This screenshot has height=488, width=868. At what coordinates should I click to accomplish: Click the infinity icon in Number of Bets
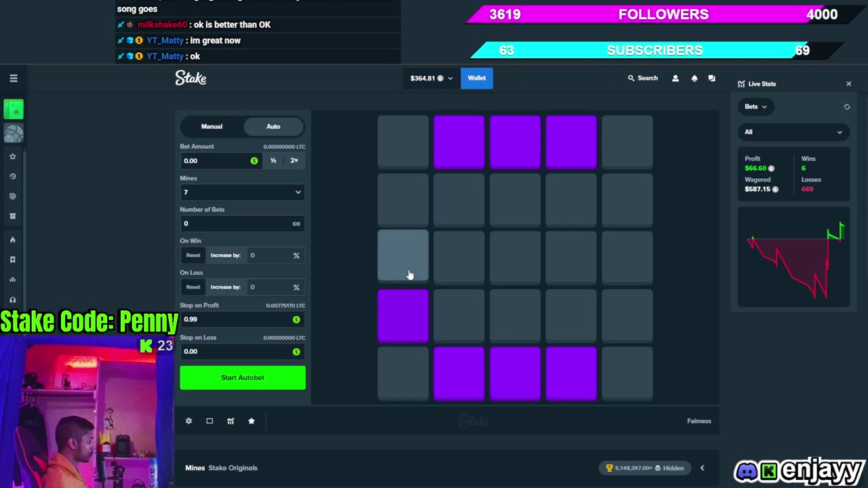[x=296, y=224]
